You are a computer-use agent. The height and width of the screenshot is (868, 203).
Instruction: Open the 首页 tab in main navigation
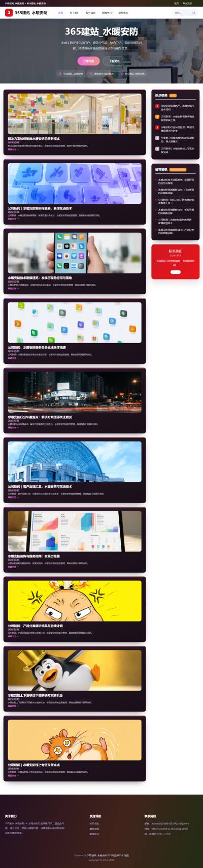tap(61, 12)
